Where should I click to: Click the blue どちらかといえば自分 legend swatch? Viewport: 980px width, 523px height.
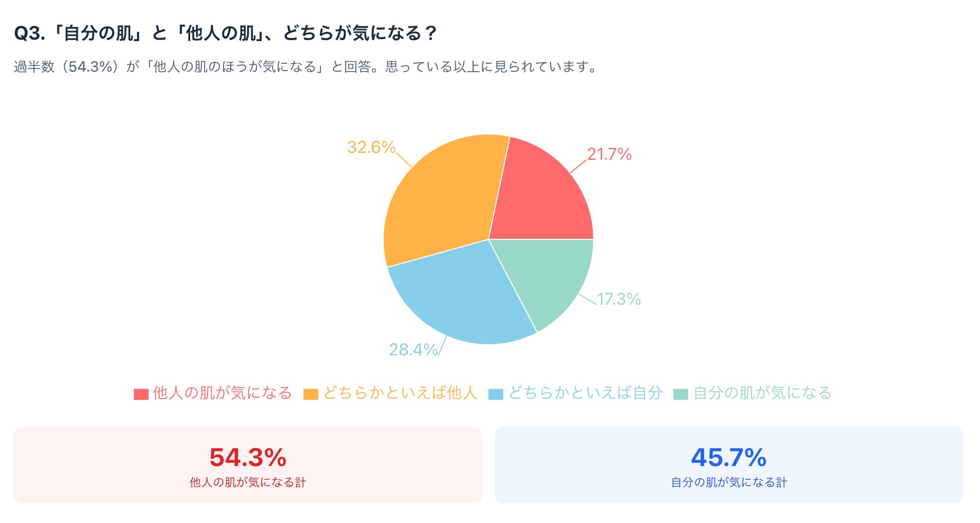pos(496,394)
